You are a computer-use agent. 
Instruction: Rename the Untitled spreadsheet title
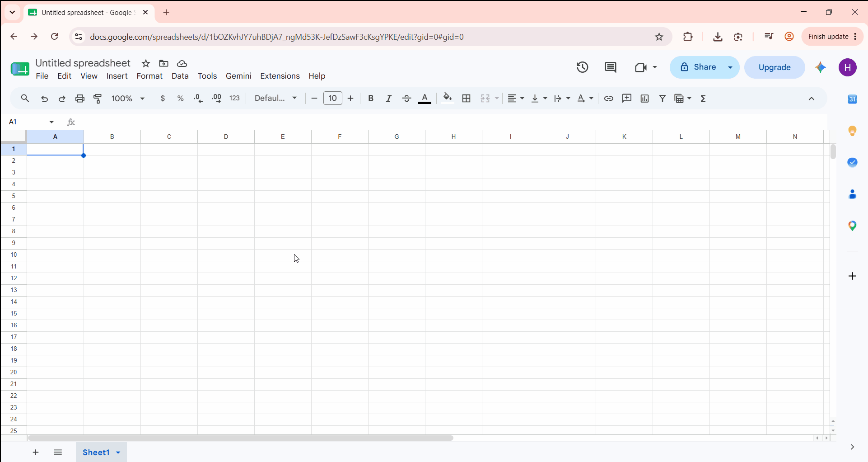(x=83, y=63)
